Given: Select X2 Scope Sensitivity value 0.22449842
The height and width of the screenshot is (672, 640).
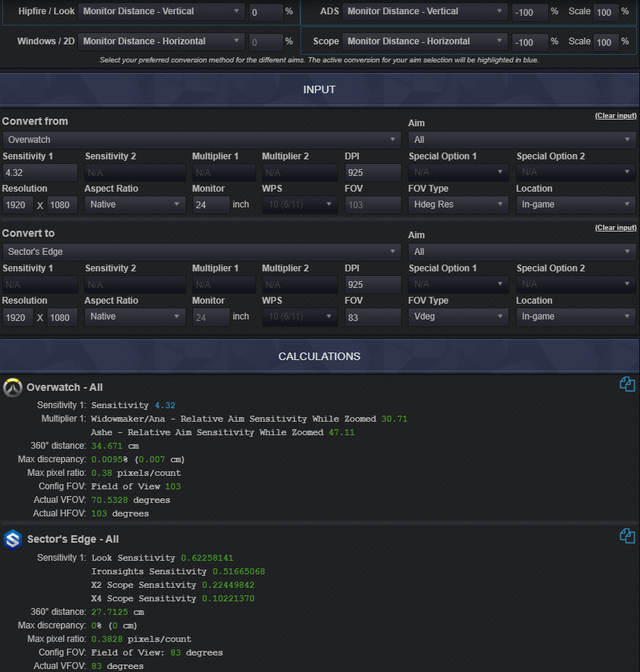Looking at the screenshot, I should click(228, 585).
